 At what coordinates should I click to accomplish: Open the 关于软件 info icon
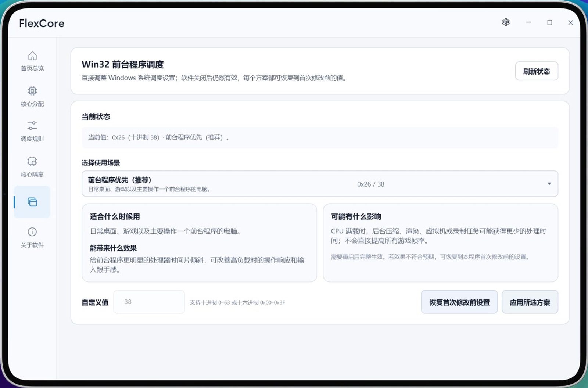pyautogui.click(x=32, y=232)
